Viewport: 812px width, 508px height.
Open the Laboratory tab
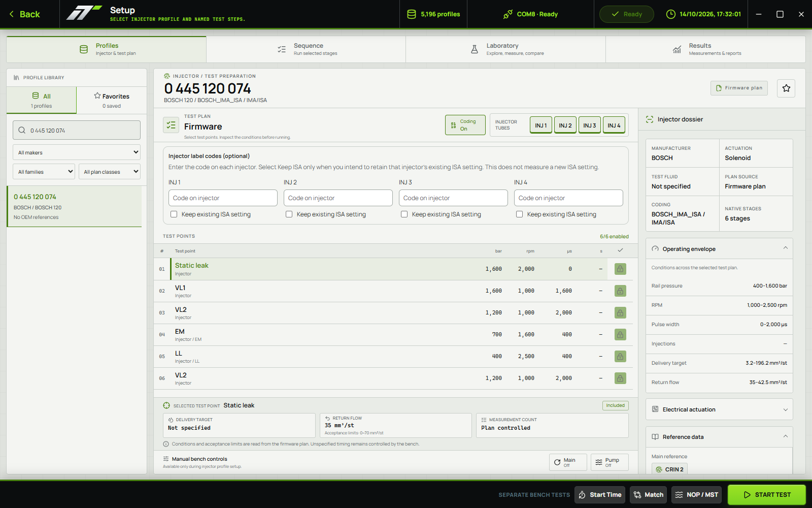pyautogui.click(x=506, y=49)
